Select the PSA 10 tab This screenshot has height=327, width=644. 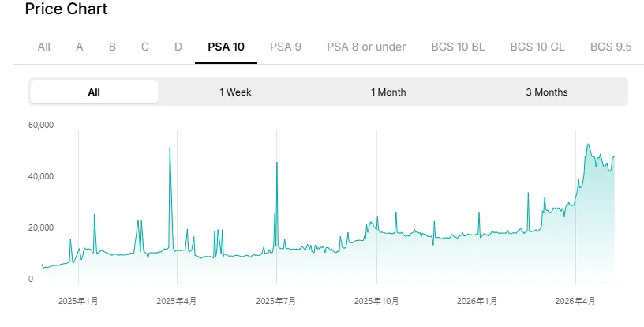click(x=226, y=47)
